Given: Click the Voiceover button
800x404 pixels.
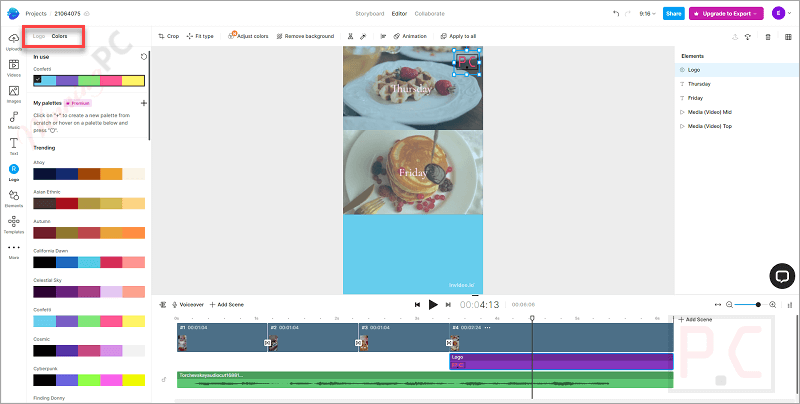Looking at the screenshot, I should pos(187,305).
